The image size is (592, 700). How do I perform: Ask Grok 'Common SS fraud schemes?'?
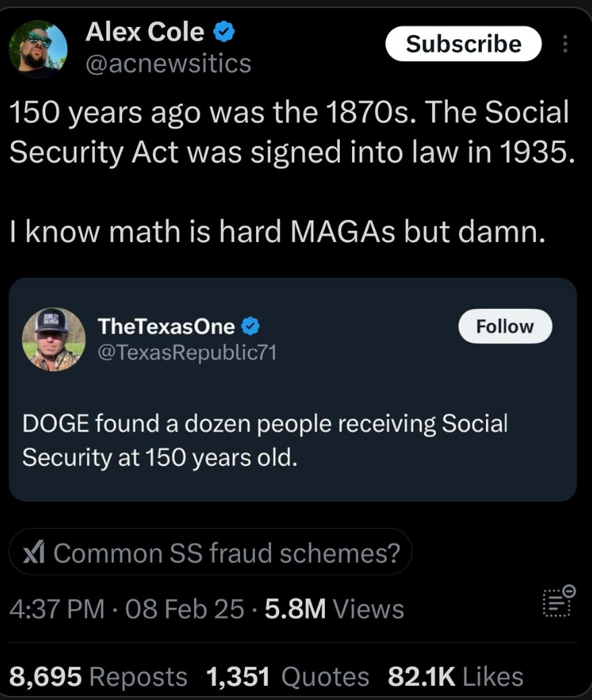click(210, 552)
